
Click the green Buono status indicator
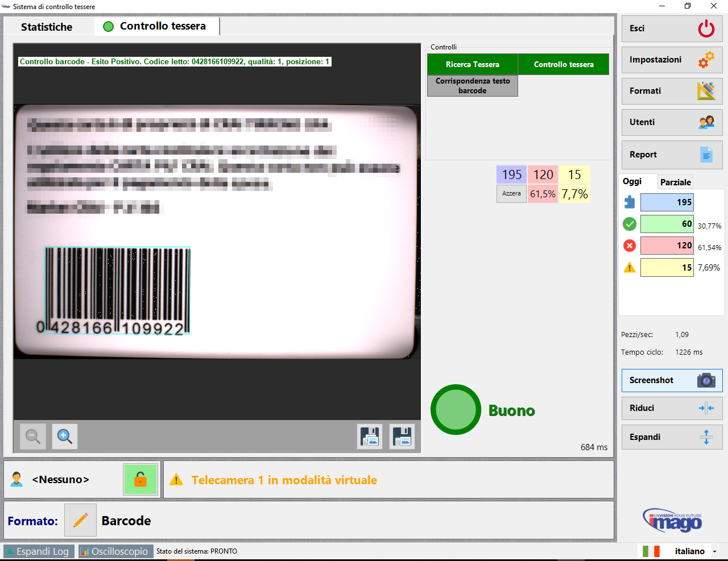pos(456,410)
